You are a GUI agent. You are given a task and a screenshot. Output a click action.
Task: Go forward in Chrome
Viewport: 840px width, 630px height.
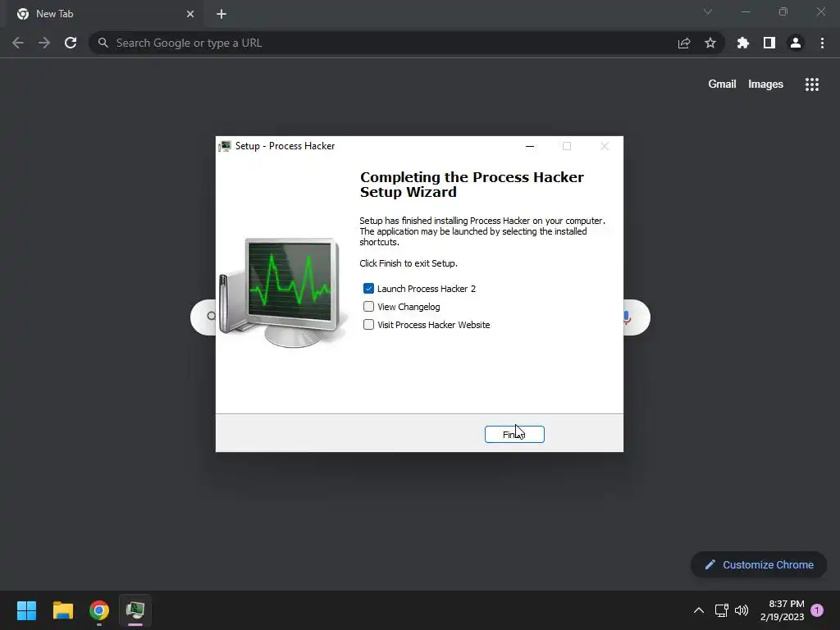tap(44, 43)
